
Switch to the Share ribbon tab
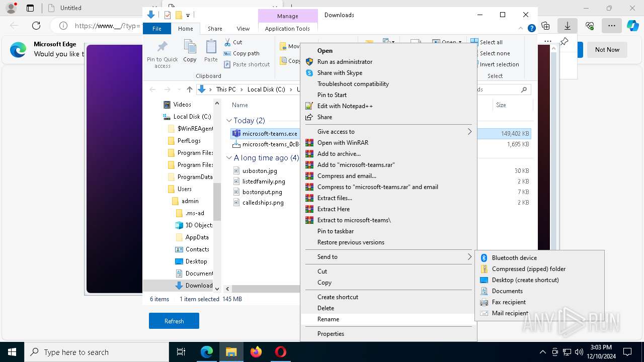point(215,29)
